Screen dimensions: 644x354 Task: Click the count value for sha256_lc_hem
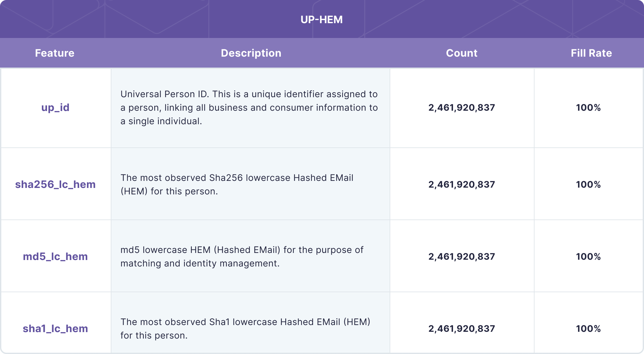[461, 184]
